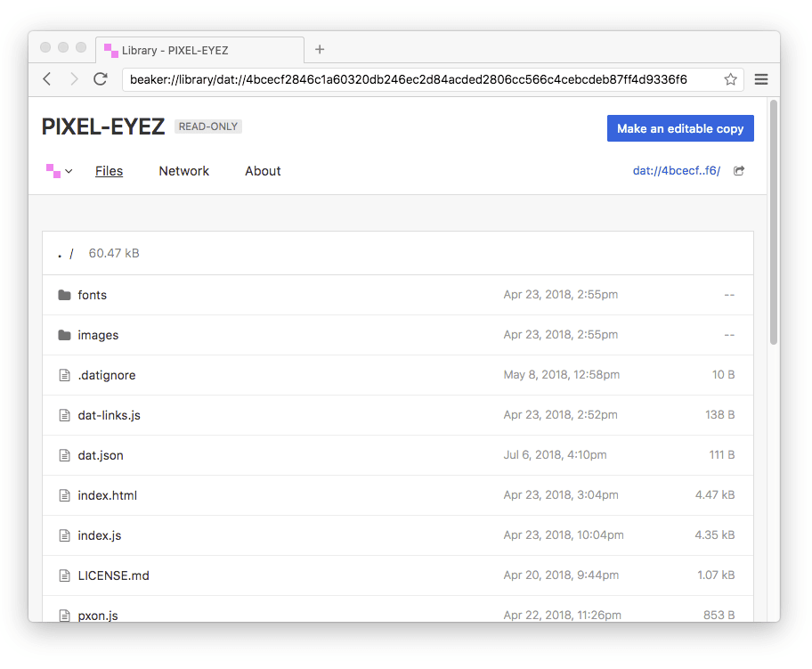Click the images folder icon
Screen dimensions: 812x669
click(64, 335)
